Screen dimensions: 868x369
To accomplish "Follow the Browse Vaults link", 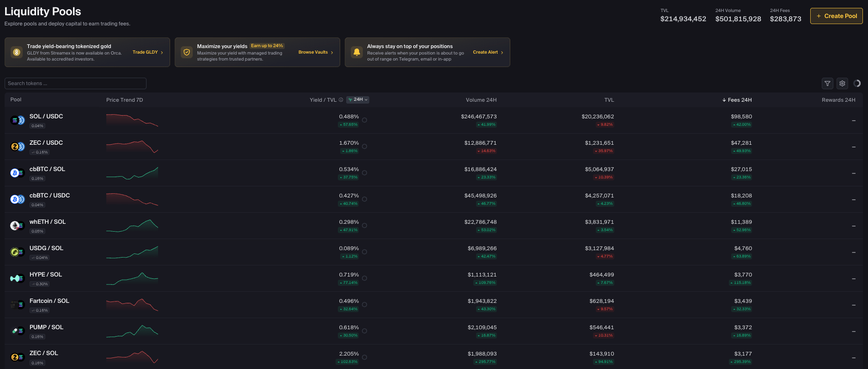I will coord(316,52).
